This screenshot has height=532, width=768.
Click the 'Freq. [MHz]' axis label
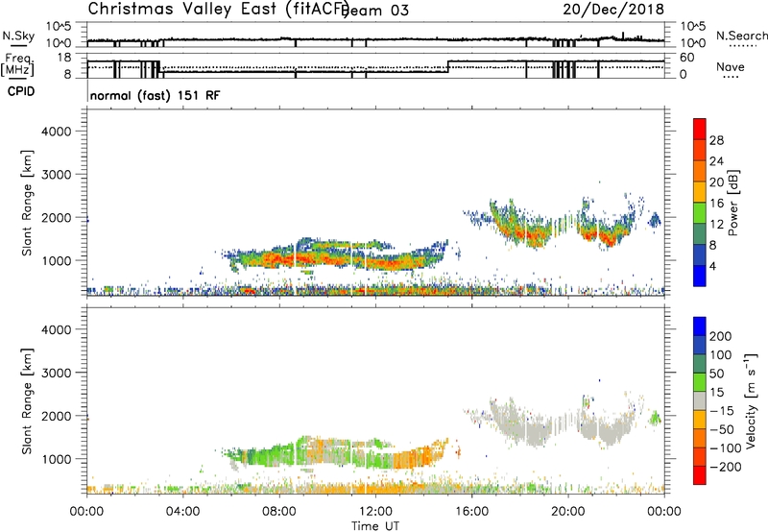[x=17, y=65]
